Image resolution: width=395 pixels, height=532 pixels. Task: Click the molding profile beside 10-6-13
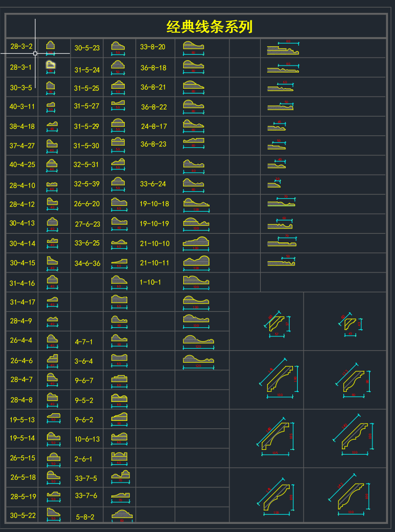(119, 437)
